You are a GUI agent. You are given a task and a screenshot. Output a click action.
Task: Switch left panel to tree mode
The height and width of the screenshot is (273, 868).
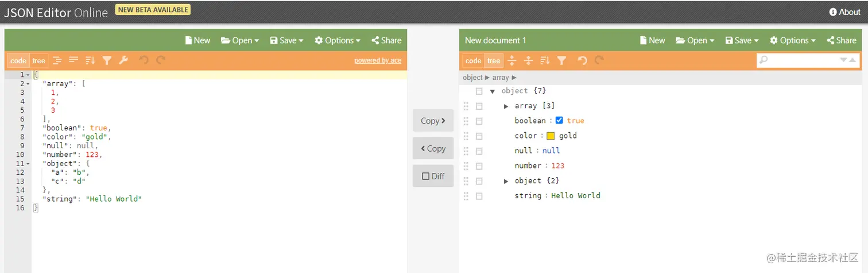(38, 60)
